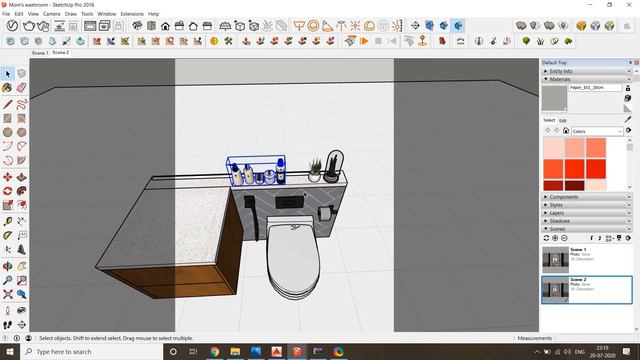640x360 pixels.
Task: Activate the Orbit tool
Action: (7, 266)
